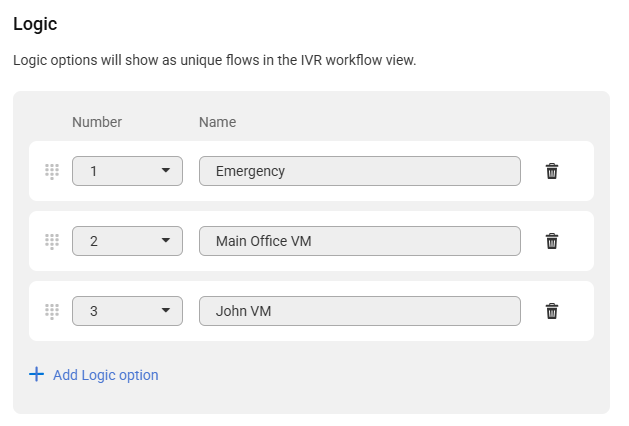Open the number dropdown for Emergency
The image size is (629, 426).
[127, 171]
